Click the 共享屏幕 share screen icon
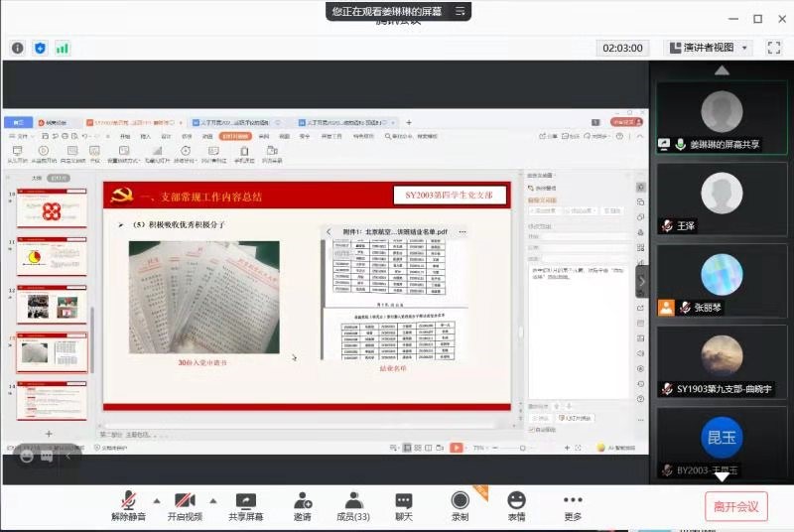This screenshot has height=532, width=794. [x=246, y=505]
